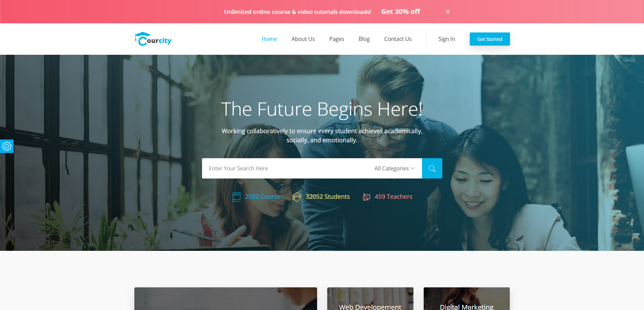Image resolution: width=644 pixels, height=310 pixels.
Task: Click the Sign In link
Action: tap(446, 39)
